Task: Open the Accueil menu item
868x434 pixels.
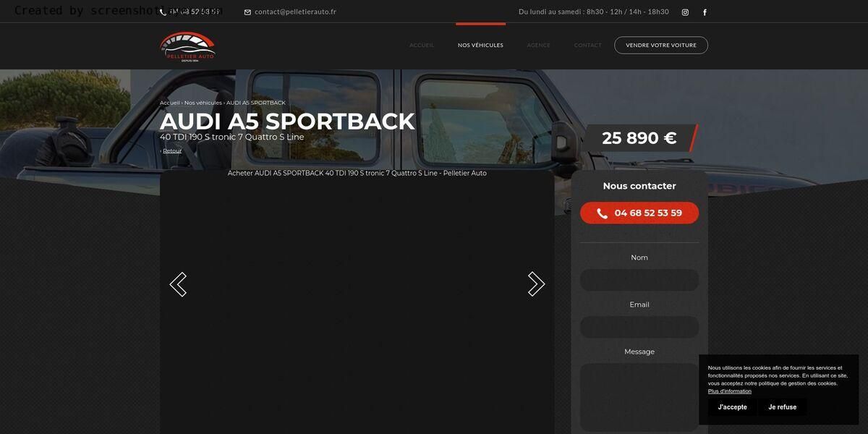Action: tap(422, 45)
